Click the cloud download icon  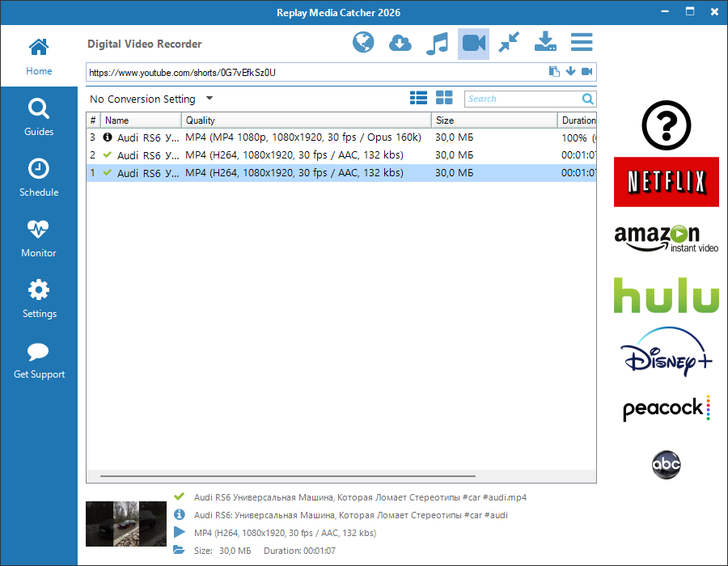point(400,43)
